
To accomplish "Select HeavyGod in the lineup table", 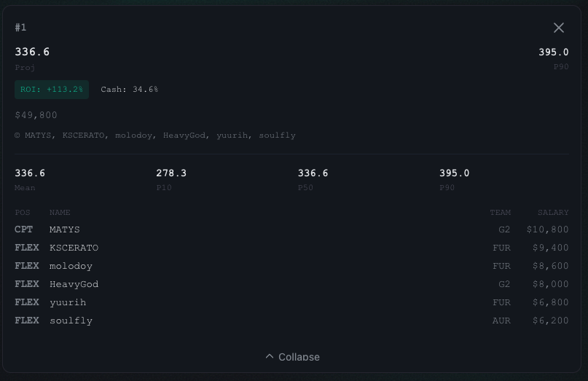I will click(x=74, y=284).
